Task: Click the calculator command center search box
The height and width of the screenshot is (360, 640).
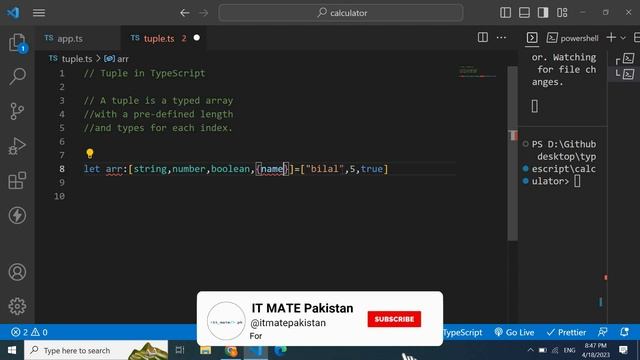Action: coord(341,13)
